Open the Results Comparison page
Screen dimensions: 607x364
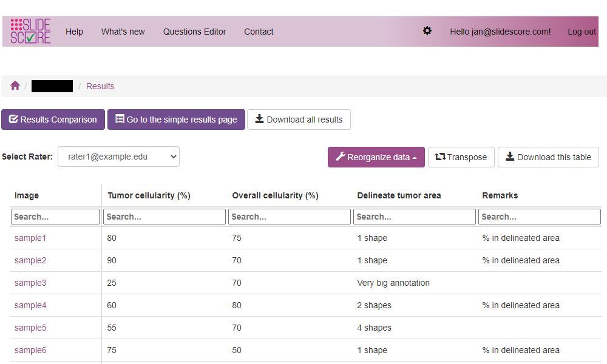click(x=53, y=120)
